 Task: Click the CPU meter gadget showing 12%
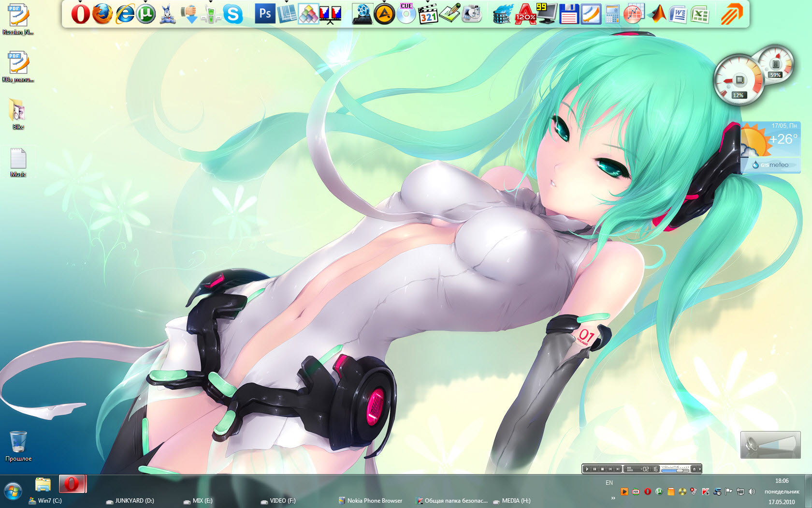coord(739,79)
